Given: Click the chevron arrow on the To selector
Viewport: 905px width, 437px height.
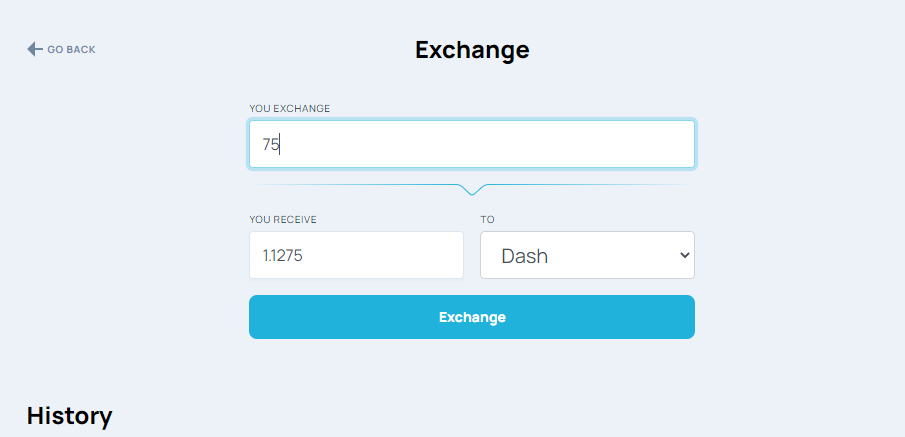Looking at the screenshot, I should pyautogui.click(x=684, y=255).
